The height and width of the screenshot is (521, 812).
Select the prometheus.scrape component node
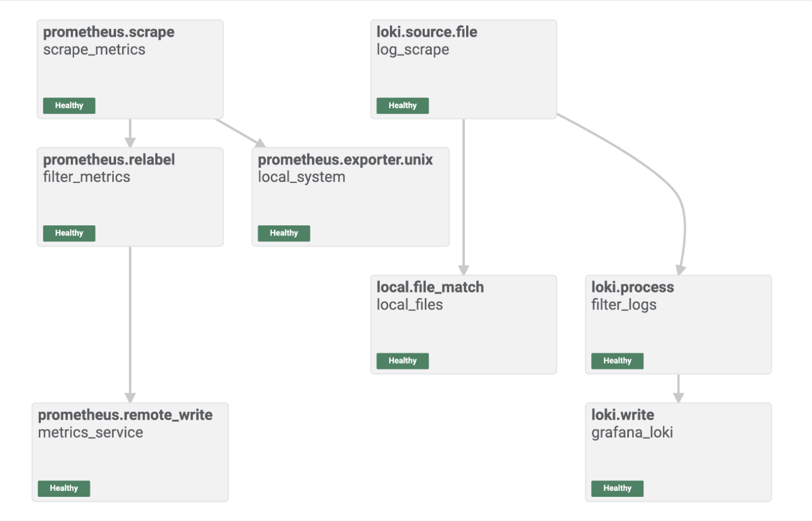coord(130,70)
